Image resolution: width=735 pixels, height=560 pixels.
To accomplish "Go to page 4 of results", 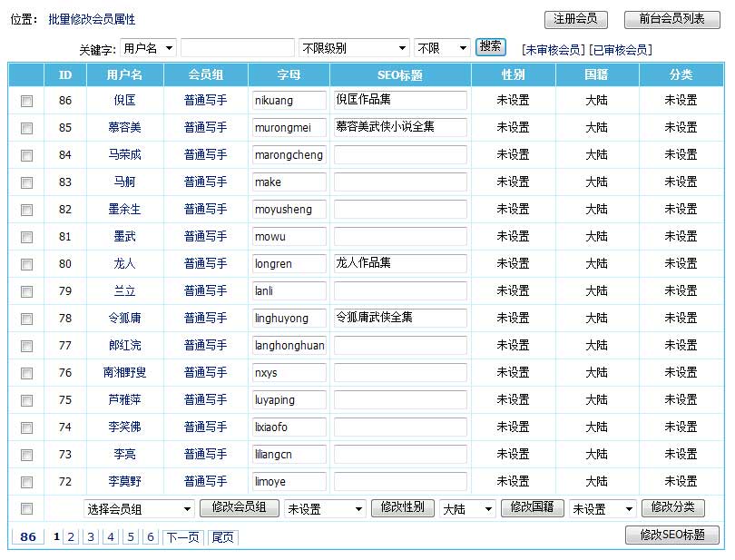I will click(x=111, y=537).
